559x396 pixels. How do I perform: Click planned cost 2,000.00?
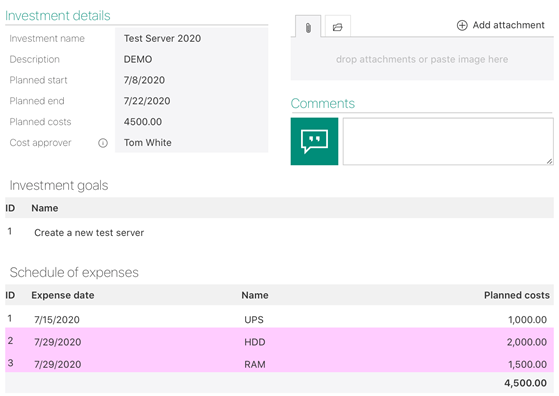point(527,342)
